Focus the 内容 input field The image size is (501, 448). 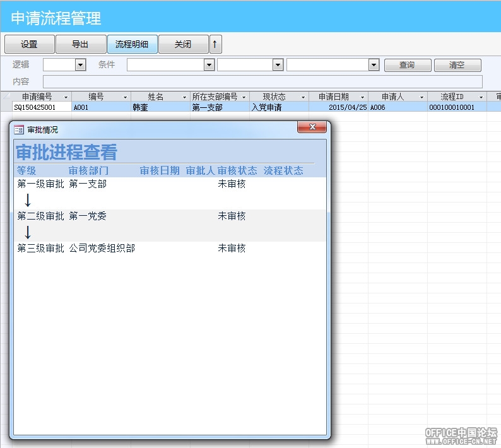click(x=262, y=81)
